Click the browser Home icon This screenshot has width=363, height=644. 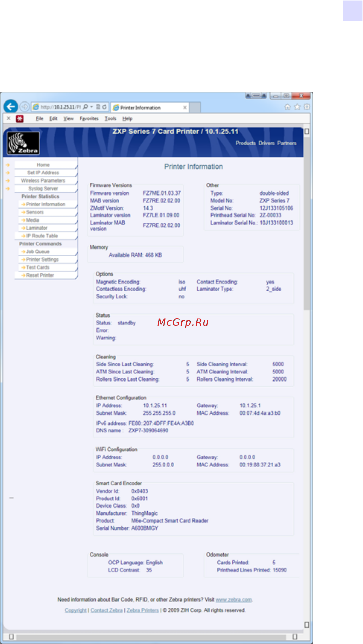point(287,107)
